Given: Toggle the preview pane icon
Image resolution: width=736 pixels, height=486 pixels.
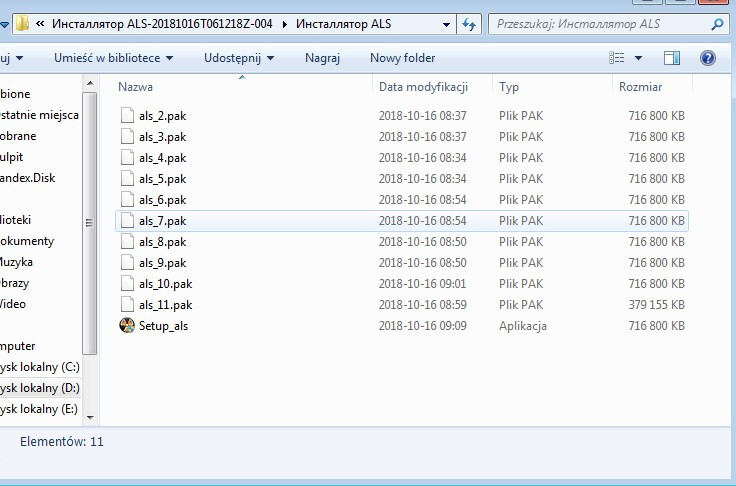Looking at the screenshot, I should (x=672, y=58).
